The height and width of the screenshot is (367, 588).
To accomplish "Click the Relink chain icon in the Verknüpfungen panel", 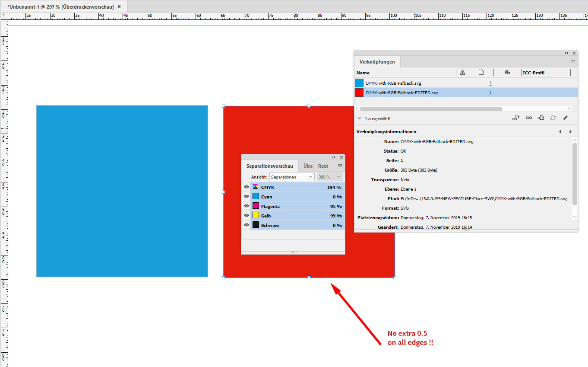I will (528, 118).
